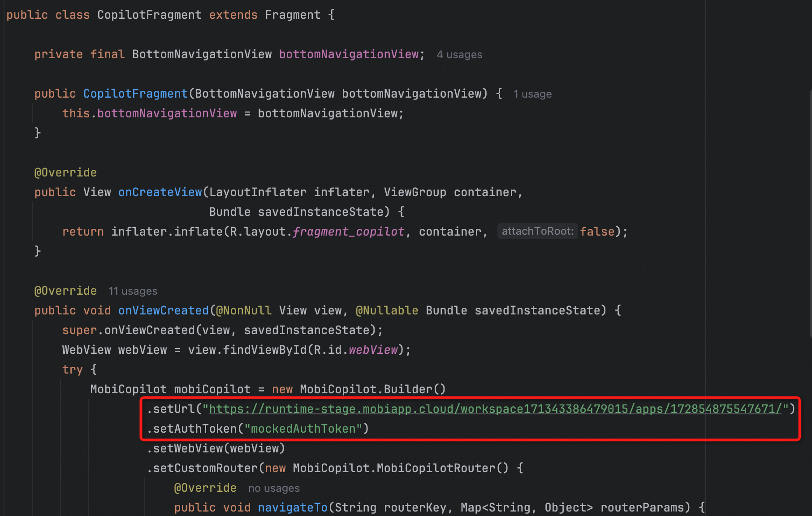Click the return keyword in onCreateView

pyautogui.click(x=83, y=232)
